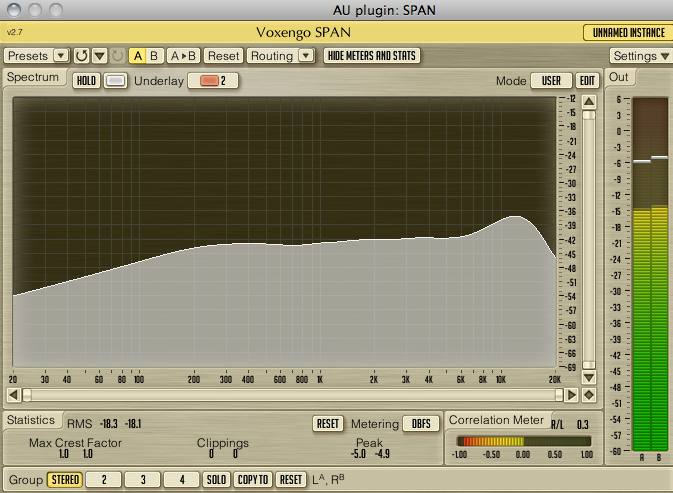673x493 pixels.
Task: Open the Presets dropdown arrow
Action: pyautogui.click(x=61, y=56)
